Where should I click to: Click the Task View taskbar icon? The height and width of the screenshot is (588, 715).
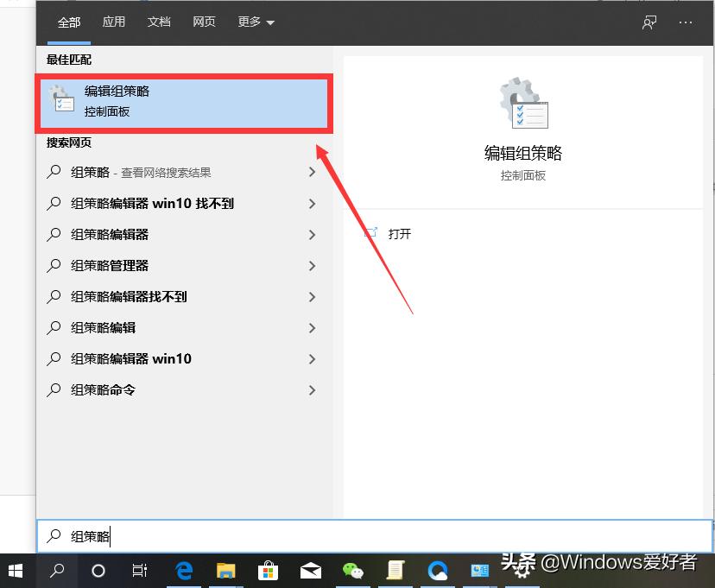point(141,571)
